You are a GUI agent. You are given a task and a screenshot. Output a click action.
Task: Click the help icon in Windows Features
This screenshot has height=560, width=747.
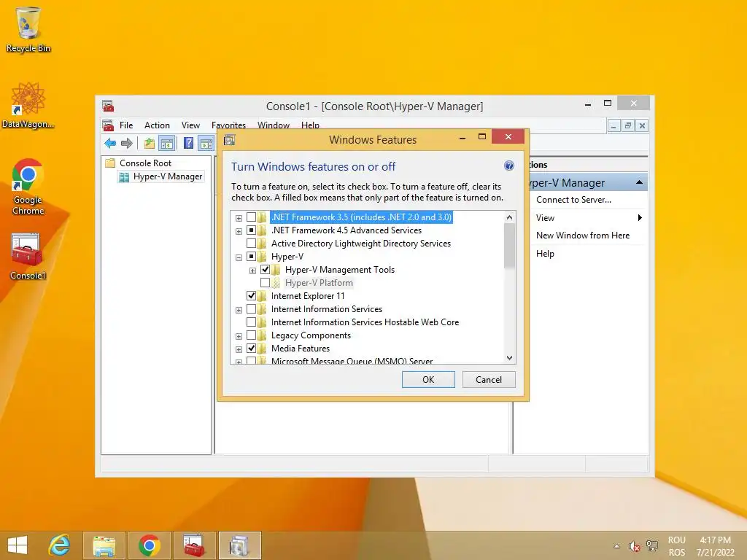click(508, 166)
